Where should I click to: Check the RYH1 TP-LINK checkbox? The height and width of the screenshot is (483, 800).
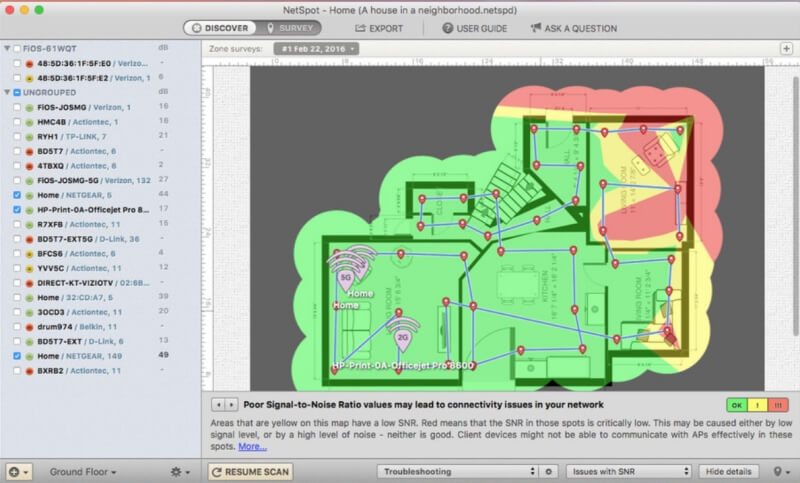point(17,136)
